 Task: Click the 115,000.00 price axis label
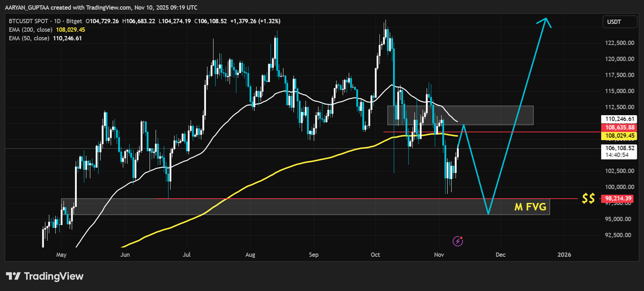tap(620, 91)
